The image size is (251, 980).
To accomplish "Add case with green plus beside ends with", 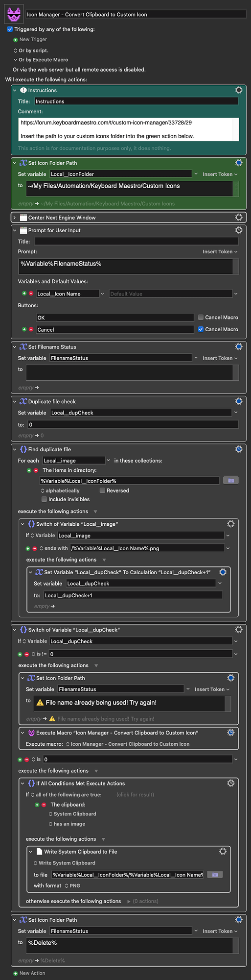I will (x=28, y=548).
